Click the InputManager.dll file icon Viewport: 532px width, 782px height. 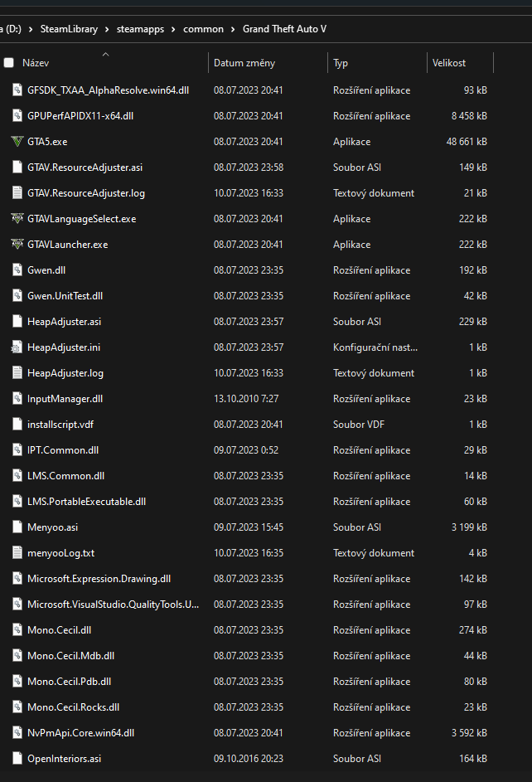click(x=17, y=399)
